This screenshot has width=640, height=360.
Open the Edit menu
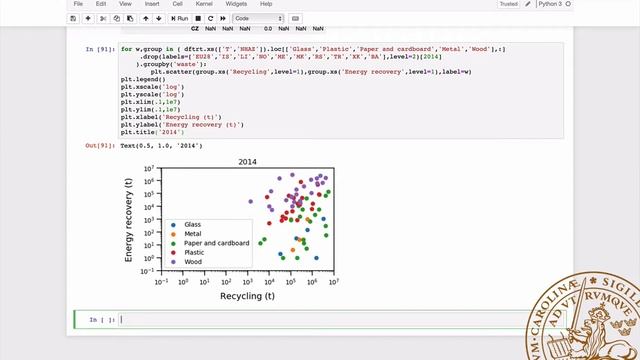click(x=101, y=4)
